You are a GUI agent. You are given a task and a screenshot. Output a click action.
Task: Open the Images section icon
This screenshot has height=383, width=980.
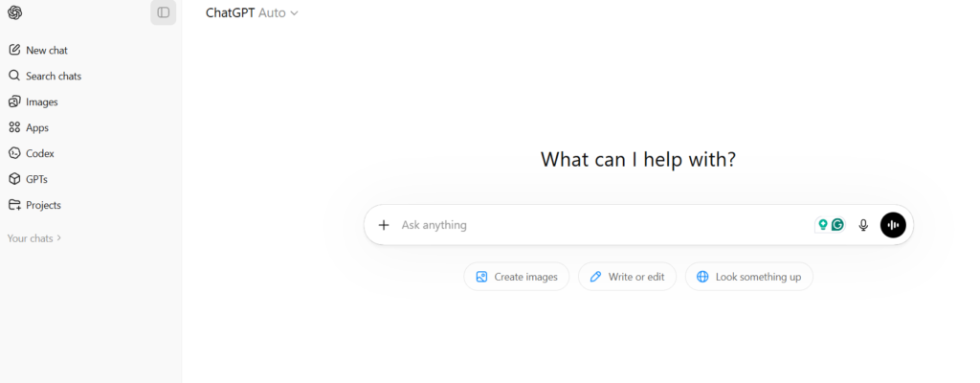[x=14, y=101]
